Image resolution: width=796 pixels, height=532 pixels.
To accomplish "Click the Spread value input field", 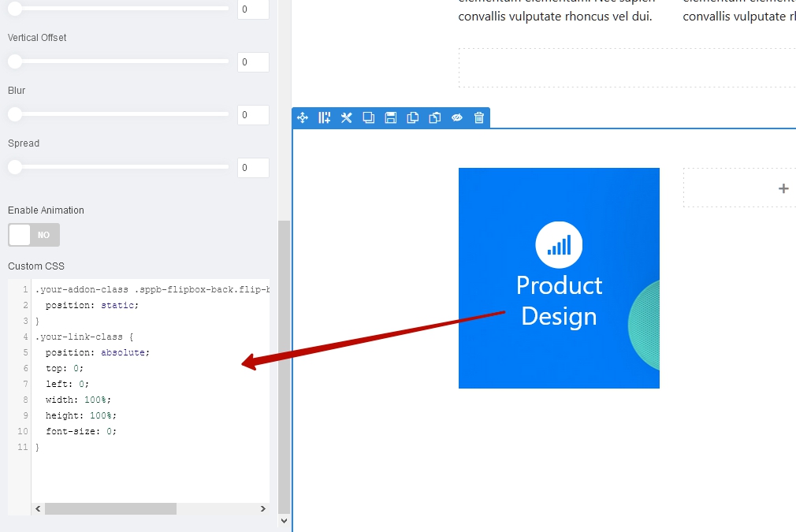I will pyautogui.click(x=253, y=168).
